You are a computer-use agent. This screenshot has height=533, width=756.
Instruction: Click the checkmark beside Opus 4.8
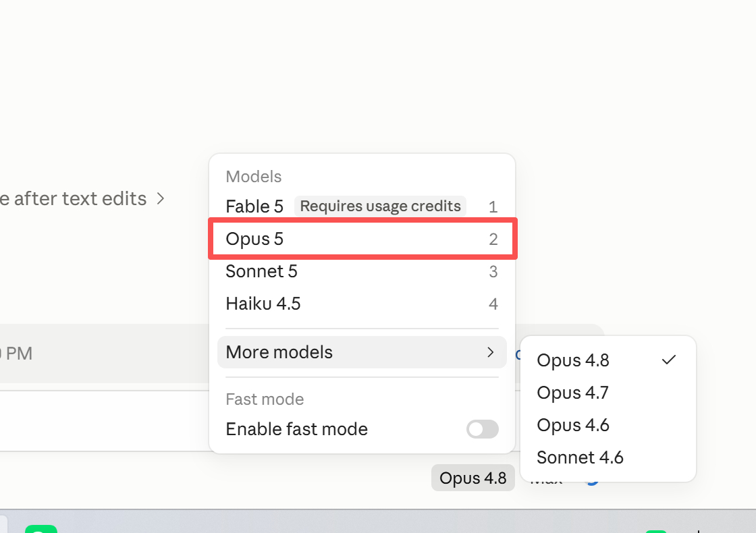coord(669,360)
